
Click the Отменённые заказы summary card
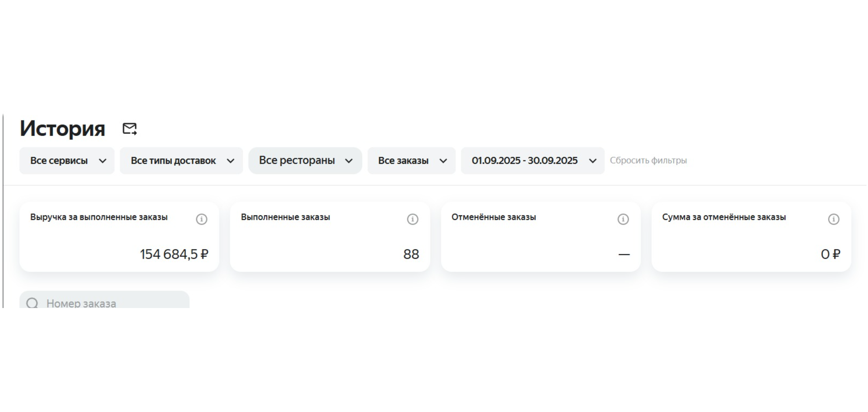point(540,238)
